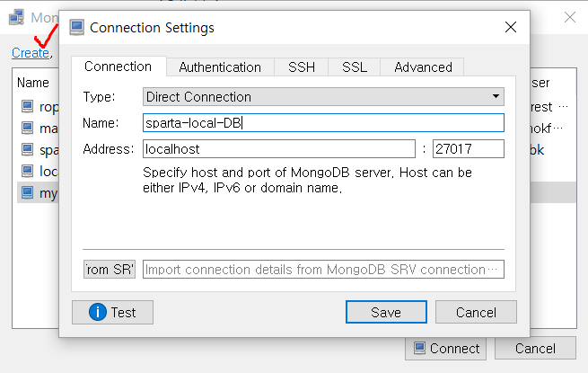This screenshot has width=588, height=373.
Task: Open the SSH tab
Action: click(x=302, y=67)
